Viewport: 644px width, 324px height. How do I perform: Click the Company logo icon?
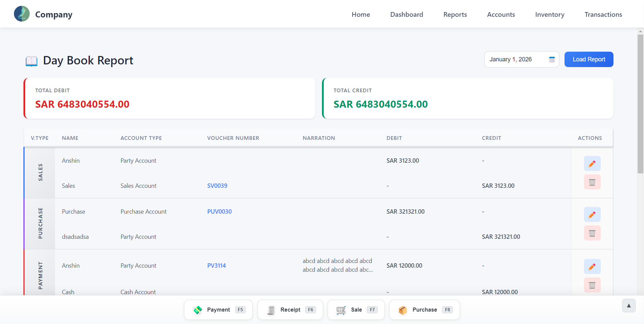click(x=22, y=14)
